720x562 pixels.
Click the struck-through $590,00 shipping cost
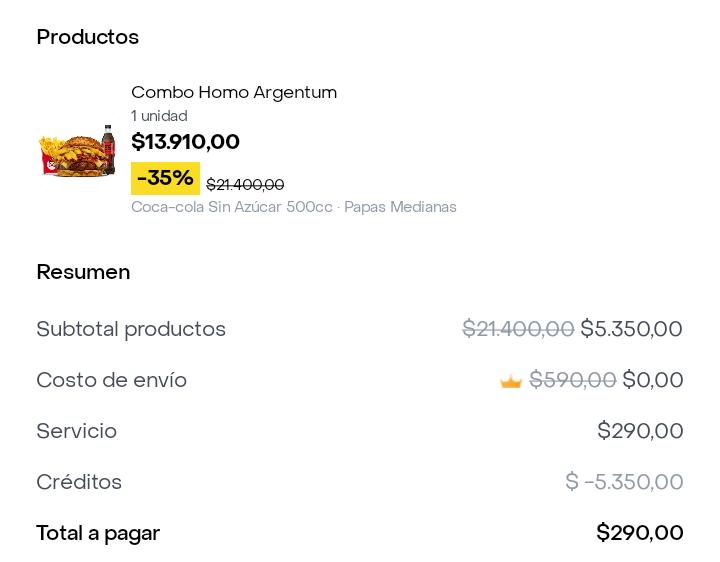(x=573, y=380)
